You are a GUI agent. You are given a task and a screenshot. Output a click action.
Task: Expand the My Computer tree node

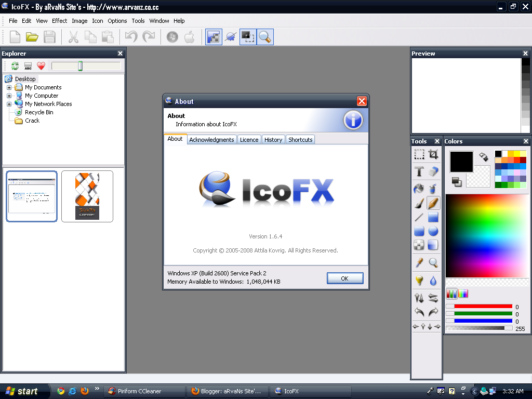(x=9, y=96)
